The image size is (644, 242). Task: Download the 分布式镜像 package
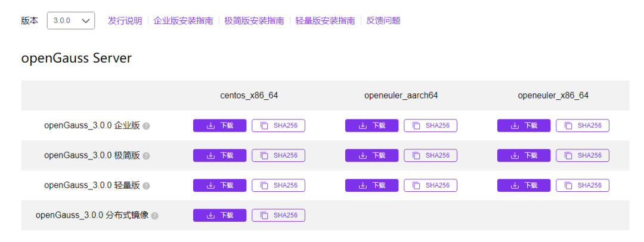[219, 215]
